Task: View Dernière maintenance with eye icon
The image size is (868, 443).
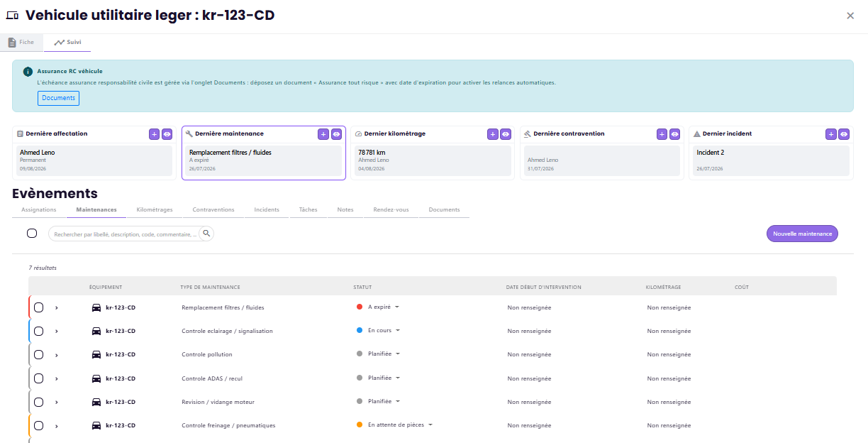Action: 336,134
